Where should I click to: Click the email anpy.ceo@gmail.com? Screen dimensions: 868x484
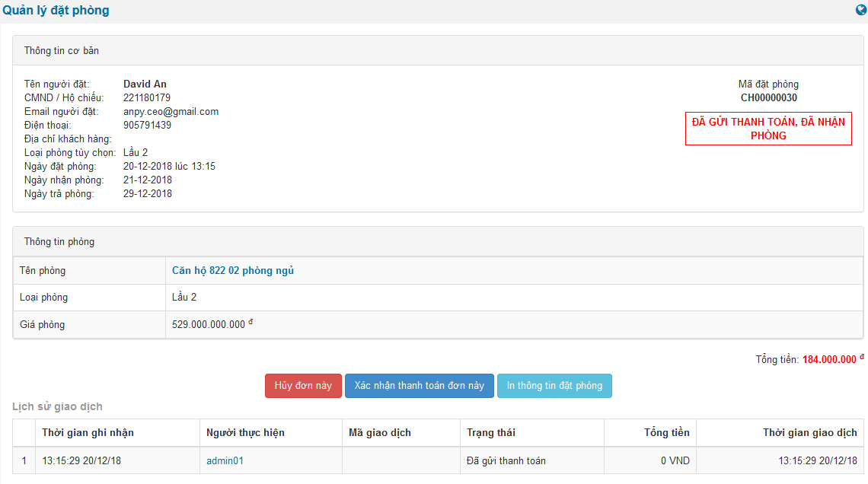pyautogui.click(x=171, y=112)
